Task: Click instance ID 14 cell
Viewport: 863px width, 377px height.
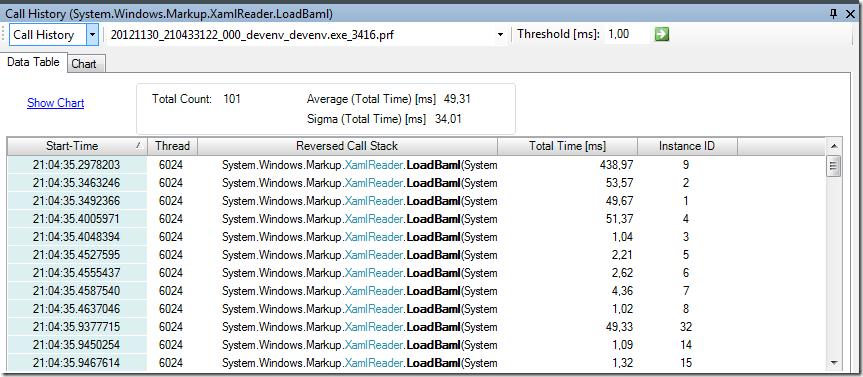Action: [x=686, y=345]
